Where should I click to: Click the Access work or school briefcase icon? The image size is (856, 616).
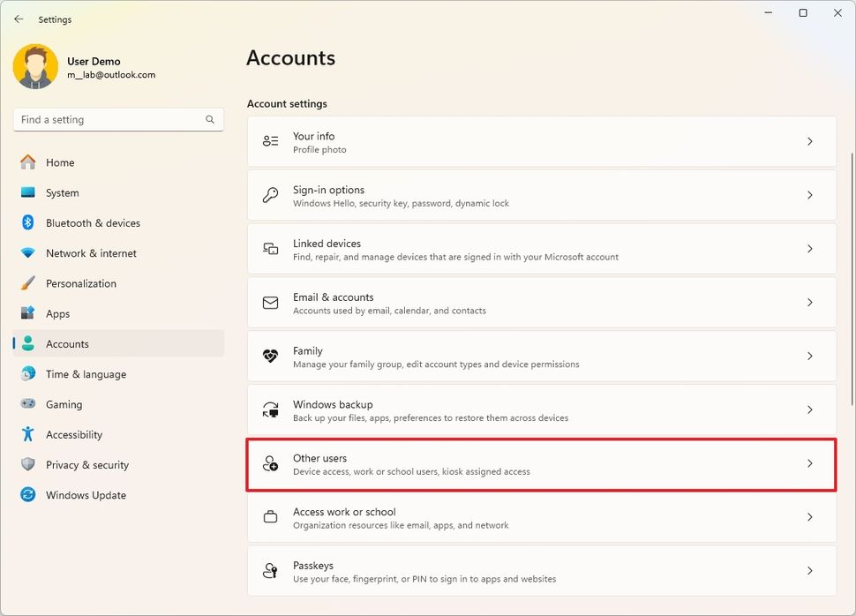[270, 516]
